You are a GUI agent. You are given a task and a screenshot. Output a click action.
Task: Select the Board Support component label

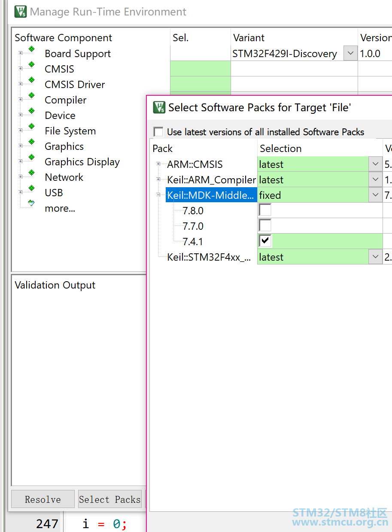pyautogui.click(x=78, y=54)
